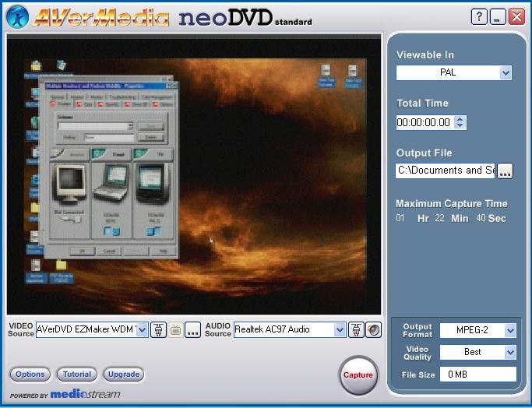Screen dimensions: 532x408
Task: Click the mediostream logo link
Action: coord(85,394)
